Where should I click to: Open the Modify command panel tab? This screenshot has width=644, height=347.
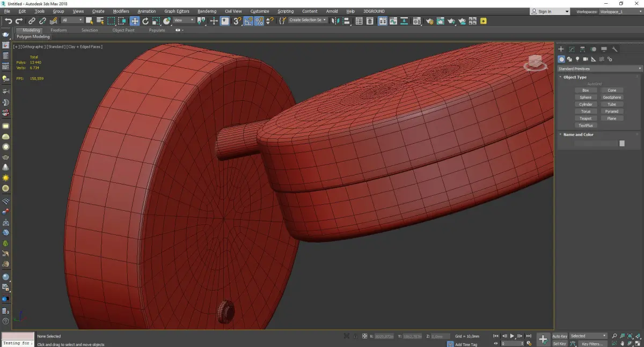tap(572, 49)
